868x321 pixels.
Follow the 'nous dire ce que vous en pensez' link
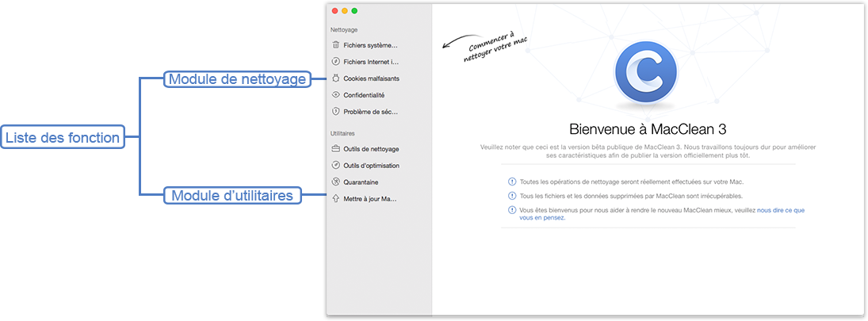(781, 210)
